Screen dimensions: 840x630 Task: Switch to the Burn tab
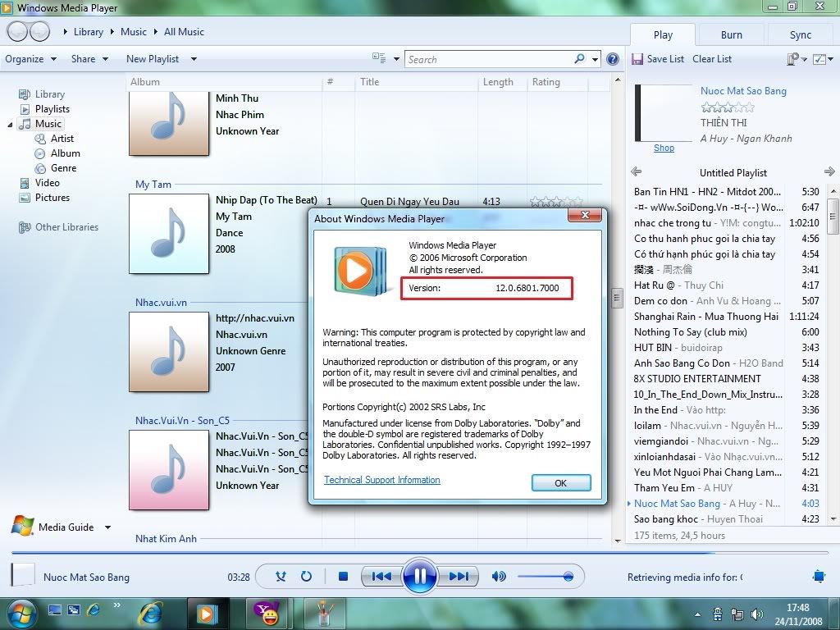pos(731,34)
